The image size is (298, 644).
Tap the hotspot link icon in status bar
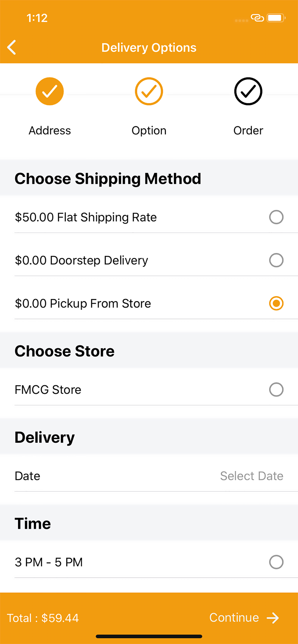[x=257, y=18]
